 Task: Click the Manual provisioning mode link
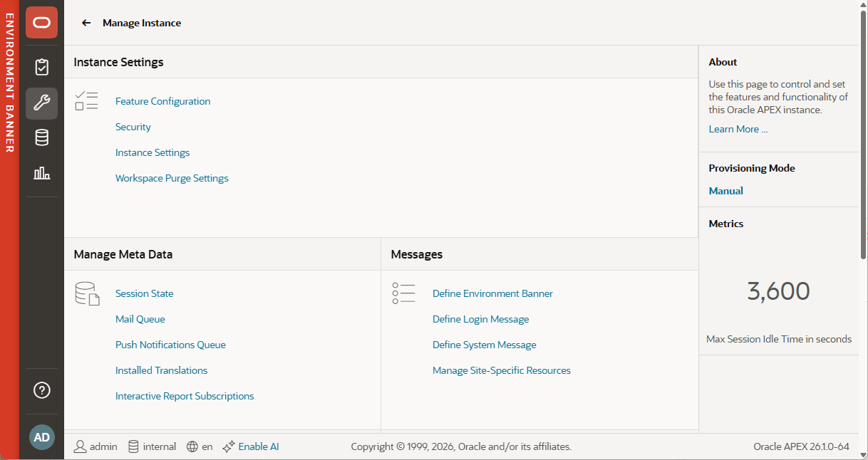point(725,191)
